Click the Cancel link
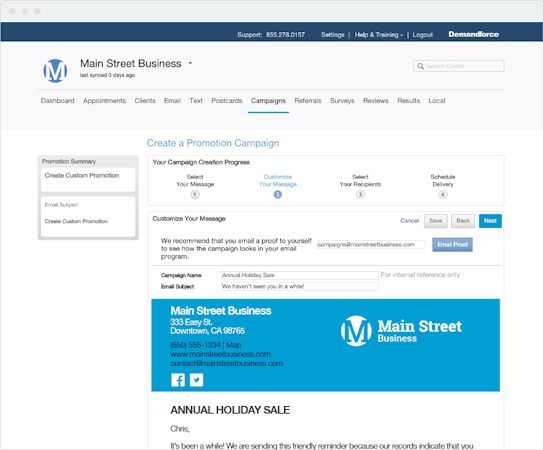This screenshot has width=543, height=450. coord(409,221)
